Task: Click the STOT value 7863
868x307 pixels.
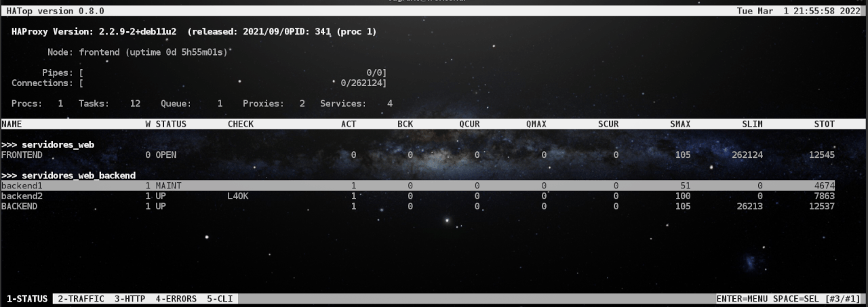Action: 824,196
